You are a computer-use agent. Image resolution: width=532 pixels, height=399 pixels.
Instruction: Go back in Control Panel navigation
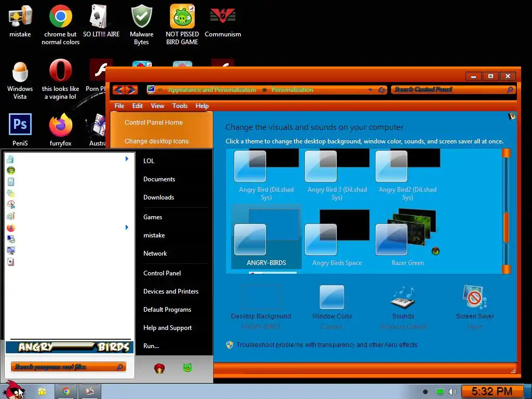click(x=119, y=90)
